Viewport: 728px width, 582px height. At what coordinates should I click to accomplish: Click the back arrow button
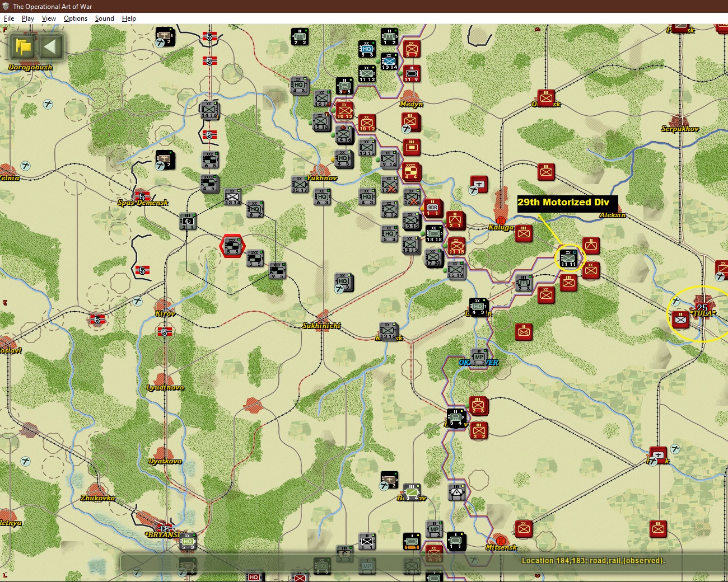point(50,46)
